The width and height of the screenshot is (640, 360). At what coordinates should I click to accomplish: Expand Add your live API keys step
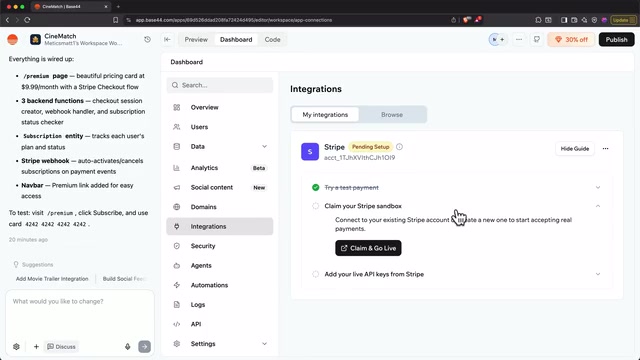(x=598, y=274)
